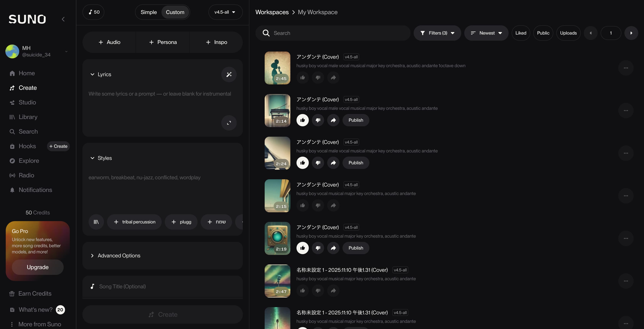Open the saved styles library icon
Image resolution: width=644 pixels, height=329 pixels.
[x=96, y=222]
